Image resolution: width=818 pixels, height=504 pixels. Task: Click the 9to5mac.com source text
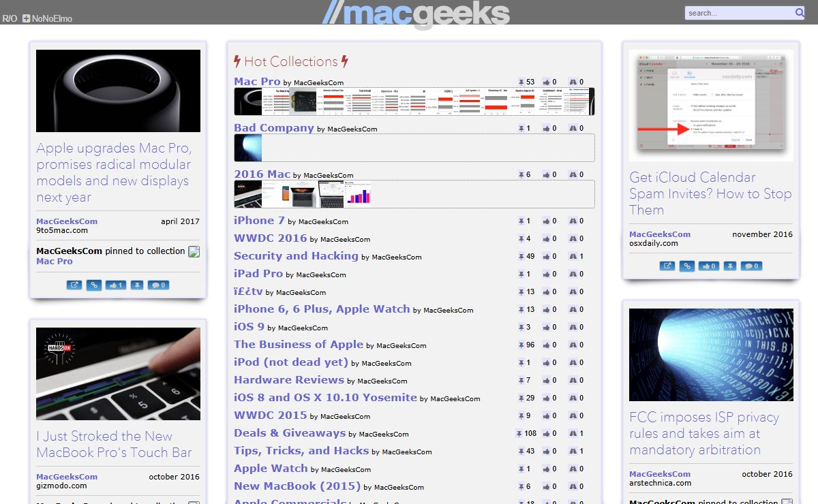62,230
